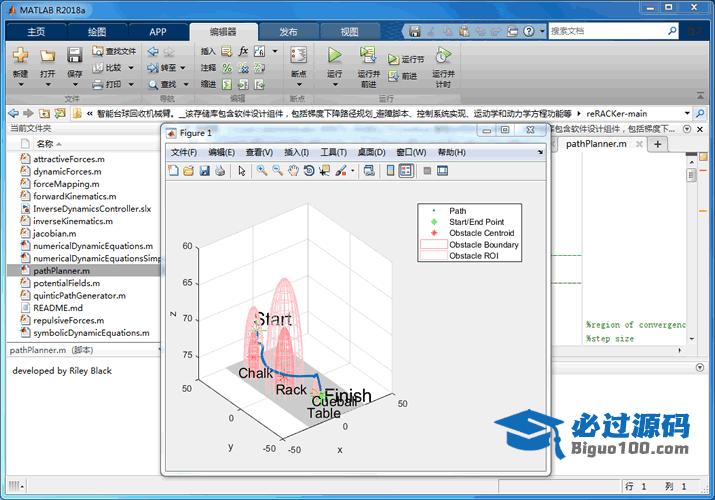Click the Print Figure icon in Figure 1 toolbar
The image size is (715, 500).
click(x=220, y=171)
